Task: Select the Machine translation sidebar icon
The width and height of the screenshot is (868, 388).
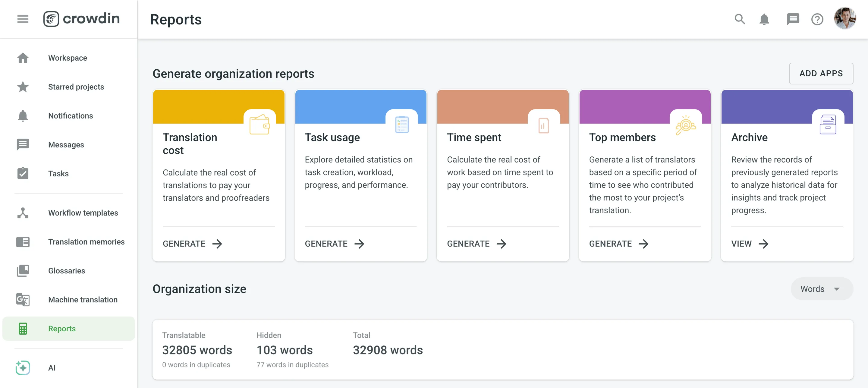Action: pos(23,300)
